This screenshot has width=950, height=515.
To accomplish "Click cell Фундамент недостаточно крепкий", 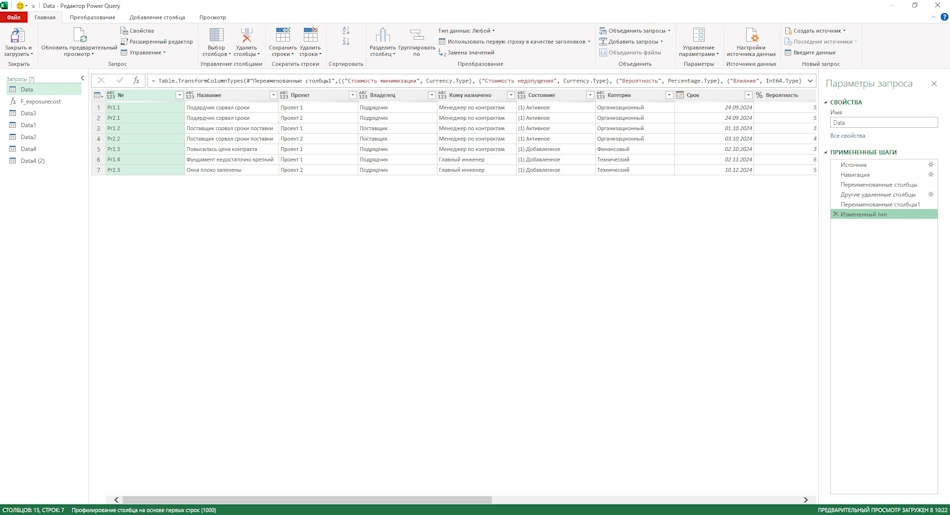I will 231,159.
